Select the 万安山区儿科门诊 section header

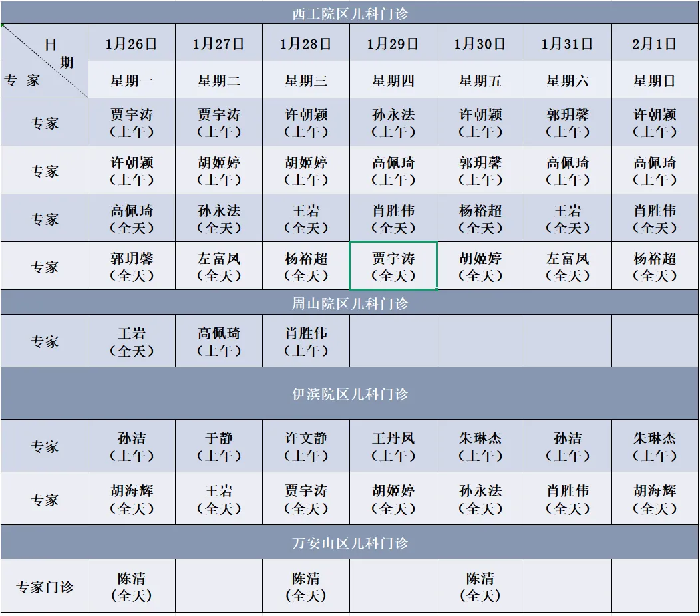coord(350,543)
